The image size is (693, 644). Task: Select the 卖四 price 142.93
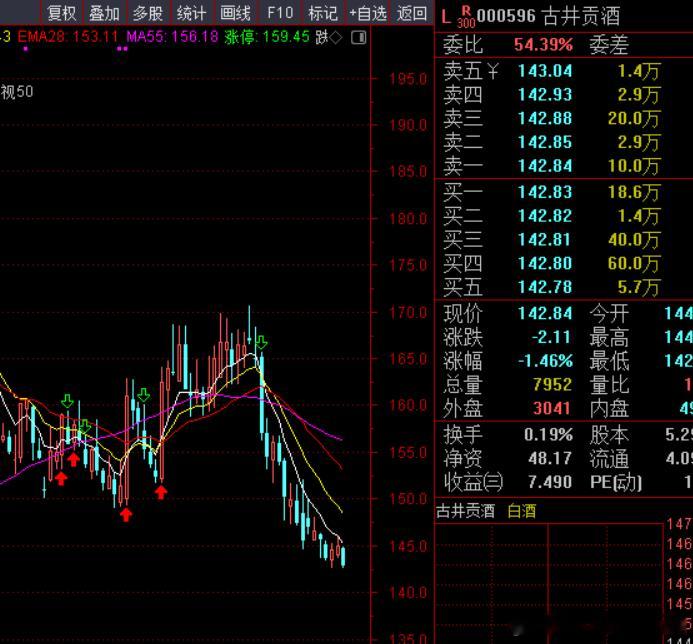(545, 95)
